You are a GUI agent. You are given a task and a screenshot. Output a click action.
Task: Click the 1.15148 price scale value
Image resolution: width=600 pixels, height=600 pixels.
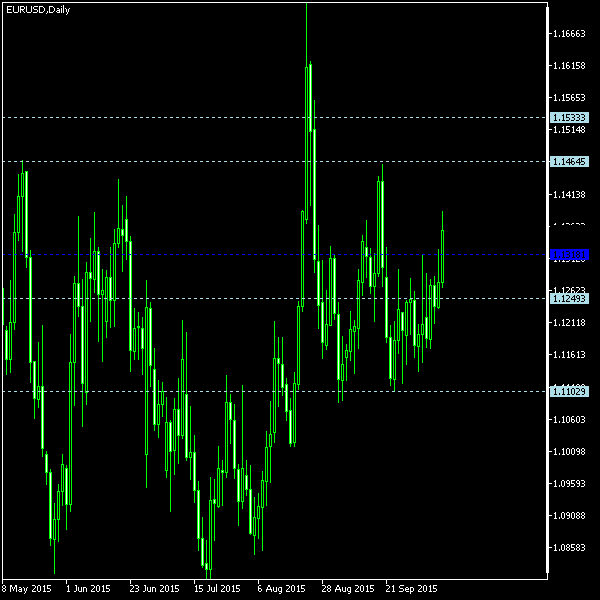point(569,130)
